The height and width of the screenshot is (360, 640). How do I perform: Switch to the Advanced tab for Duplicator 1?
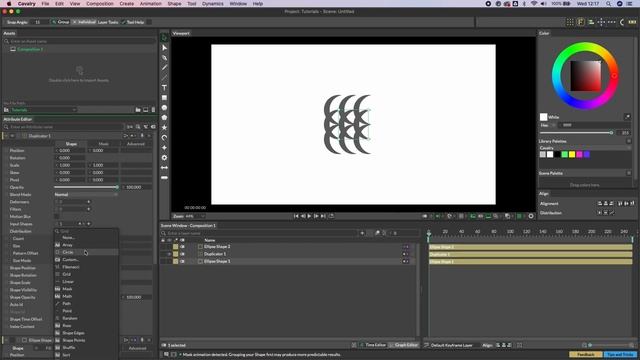(136, 144)
